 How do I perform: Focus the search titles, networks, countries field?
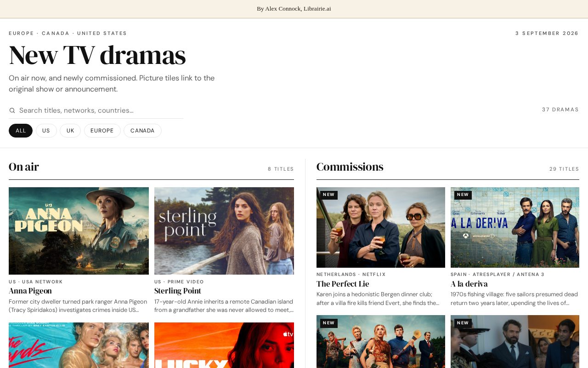coord(101,110)
